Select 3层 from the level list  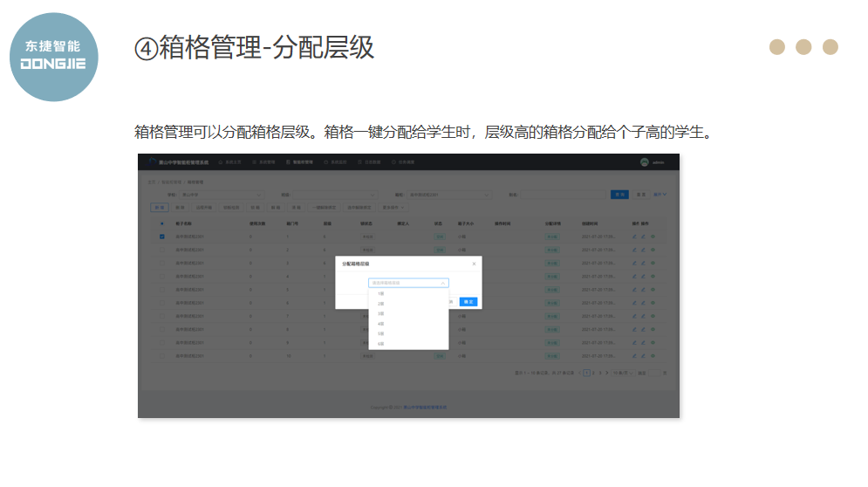pos(381,313)
